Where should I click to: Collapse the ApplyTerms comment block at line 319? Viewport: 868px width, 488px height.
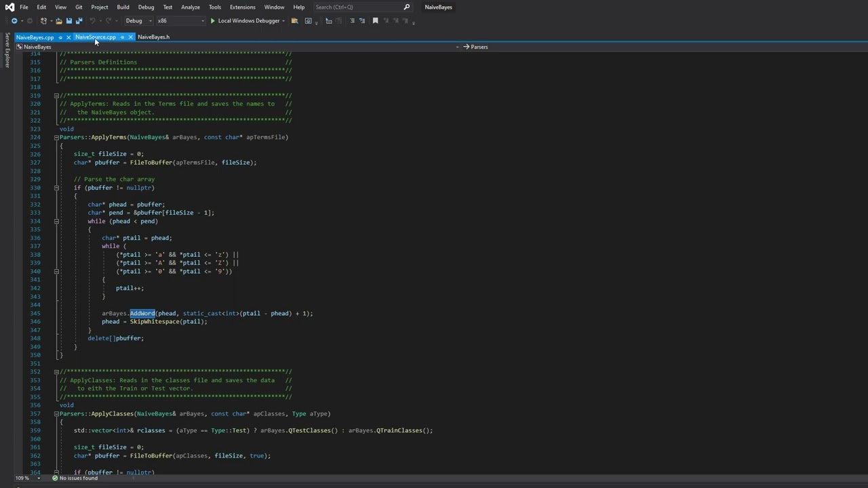pyautogui.click(x=56, y=96)
